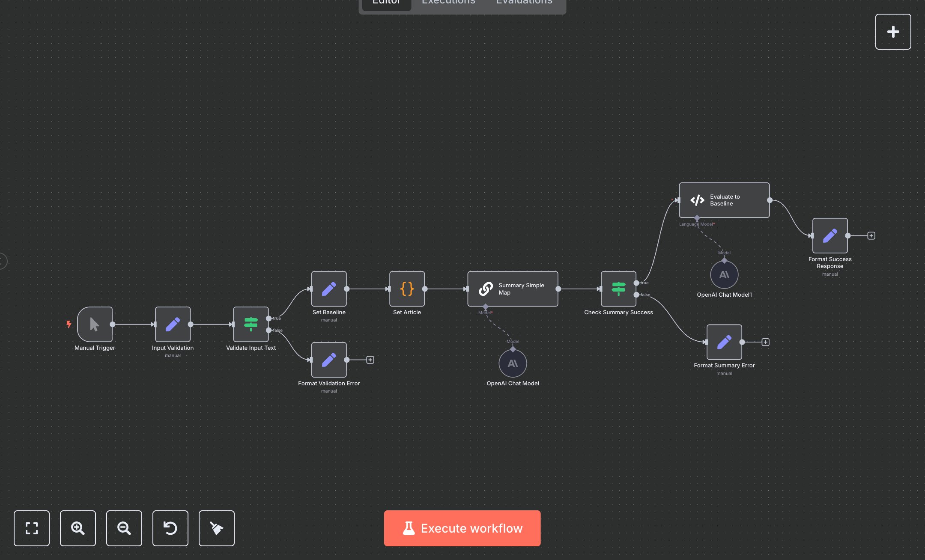Open the Check Summary Success node

click(x=618, y=290)
